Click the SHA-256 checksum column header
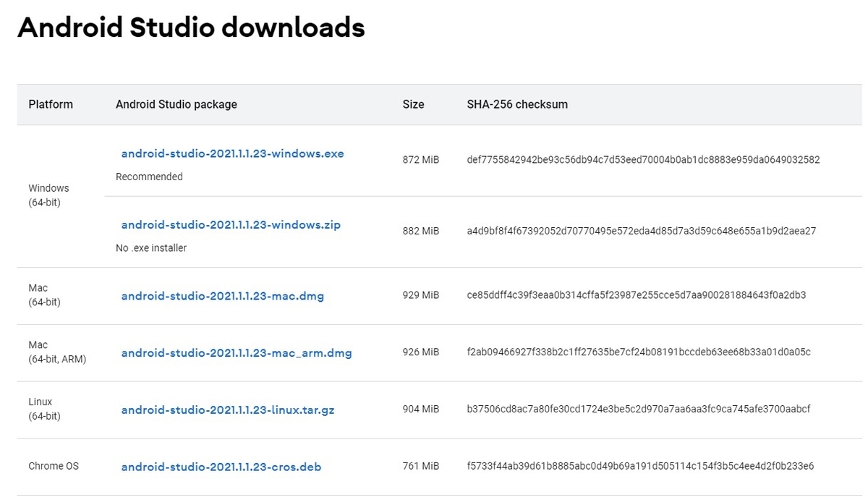The image size is (868, 500). tap(517, 104)
